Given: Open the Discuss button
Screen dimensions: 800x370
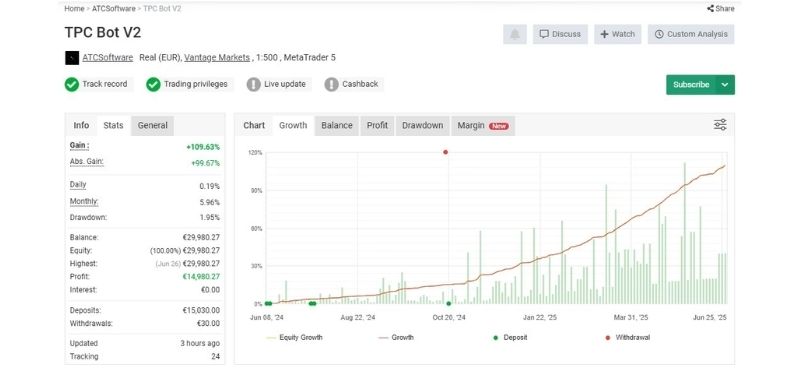Looking at the screenshot, I should [560, 34].
